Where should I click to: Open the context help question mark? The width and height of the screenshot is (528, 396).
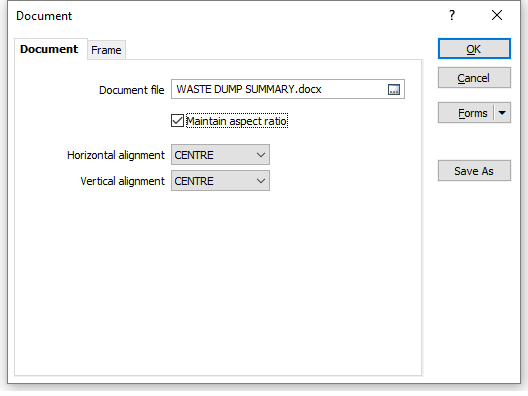[452, 15]
